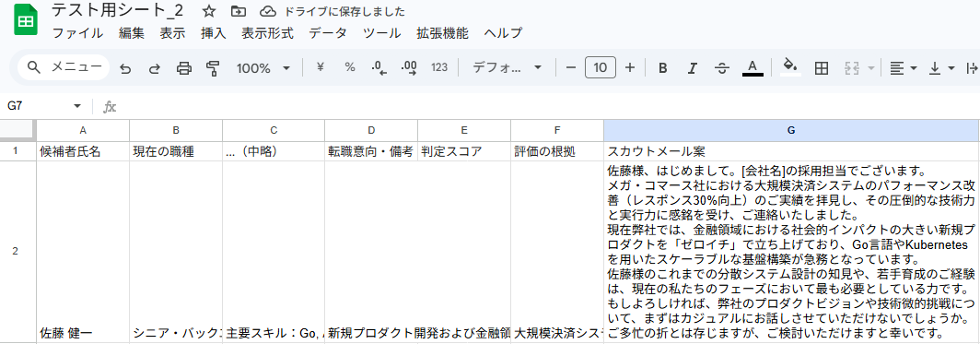Decrease font size with minus button
This screenshot has width=980, height=344.
(571, 67)
